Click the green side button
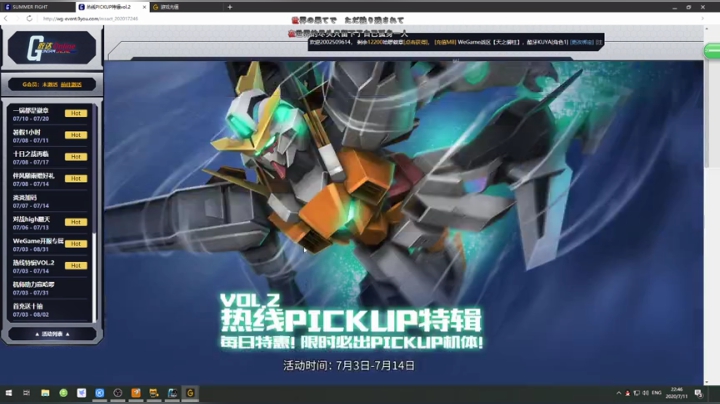 [x=712, y=50]
